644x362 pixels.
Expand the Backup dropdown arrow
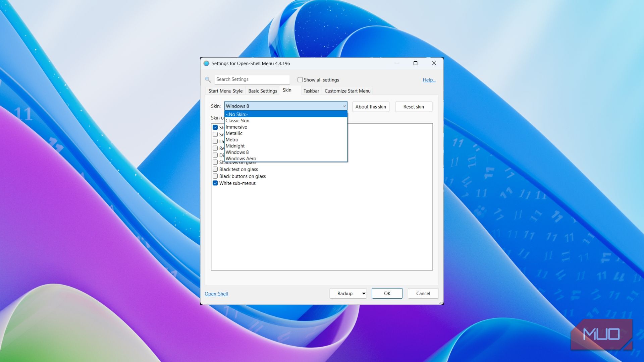(x=364, y=294)
